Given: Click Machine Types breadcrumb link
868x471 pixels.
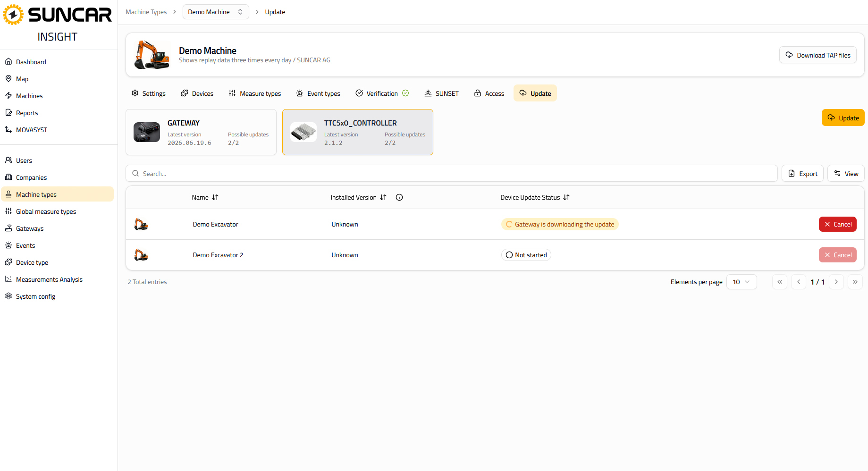Looking at the screenshot, I should 146,12.
